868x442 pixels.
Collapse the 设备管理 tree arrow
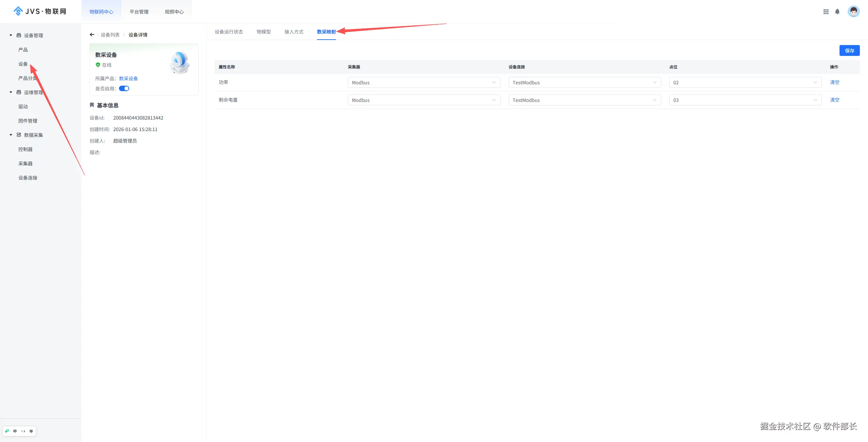click(11, 35)
